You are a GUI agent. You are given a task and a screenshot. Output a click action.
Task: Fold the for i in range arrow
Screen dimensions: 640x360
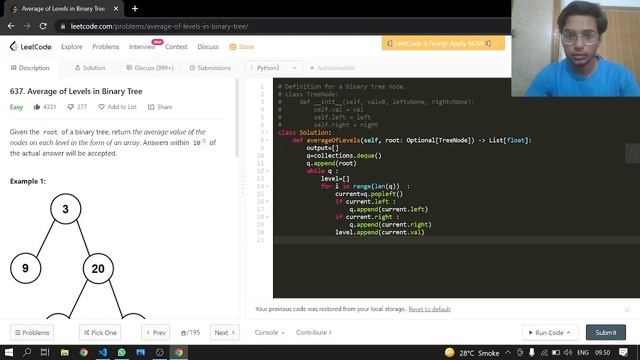coord(267,186)
